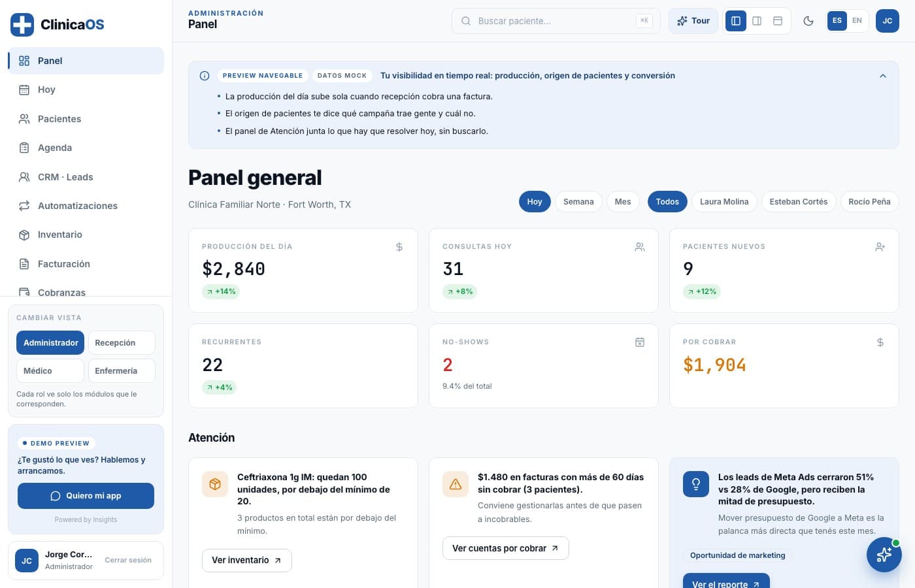
Task: Go to Pacientes in the sidebar
Action: [x=86, y=119]
